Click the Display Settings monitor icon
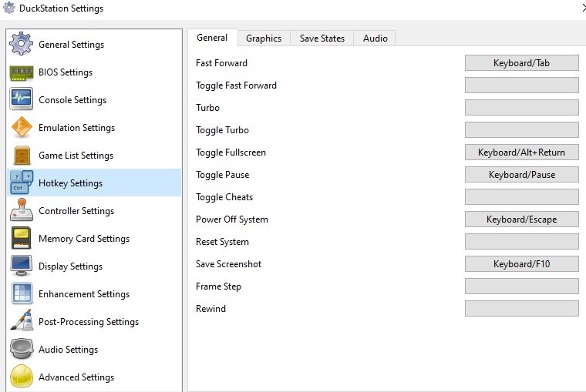 (22, 266)
